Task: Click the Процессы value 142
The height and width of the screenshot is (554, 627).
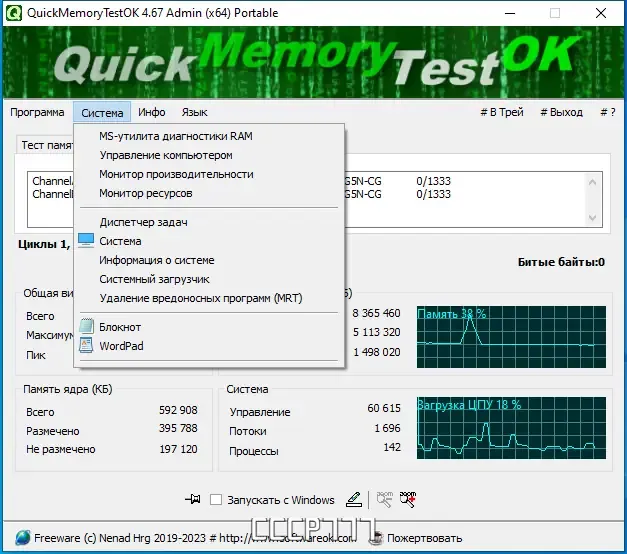Action: pos(392,447)
